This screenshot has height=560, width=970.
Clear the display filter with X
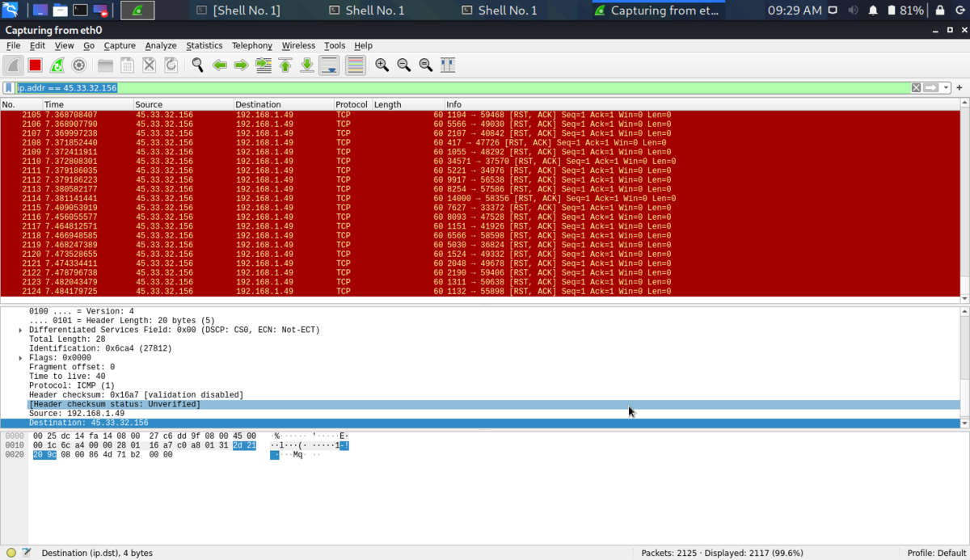916,87
